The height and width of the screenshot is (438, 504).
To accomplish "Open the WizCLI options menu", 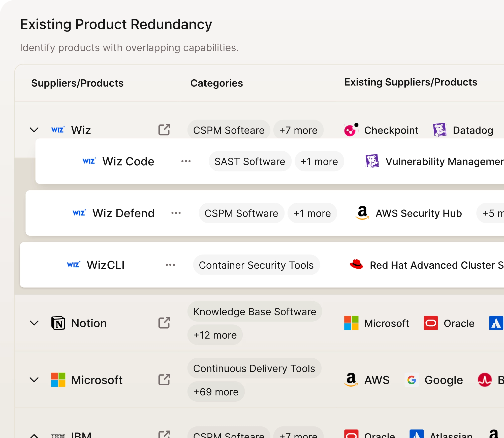I will click(170, 265).
